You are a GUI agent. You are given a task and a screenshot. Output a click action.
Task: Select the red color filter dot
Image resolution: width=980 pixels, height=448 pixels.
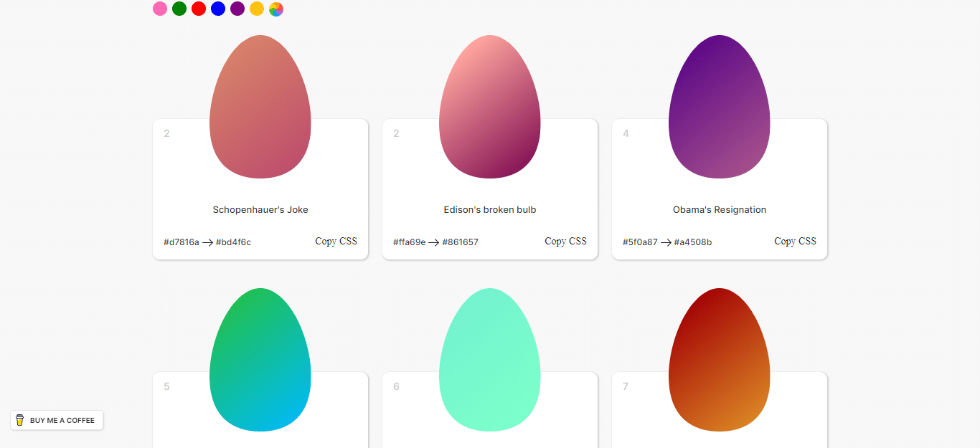199,9
